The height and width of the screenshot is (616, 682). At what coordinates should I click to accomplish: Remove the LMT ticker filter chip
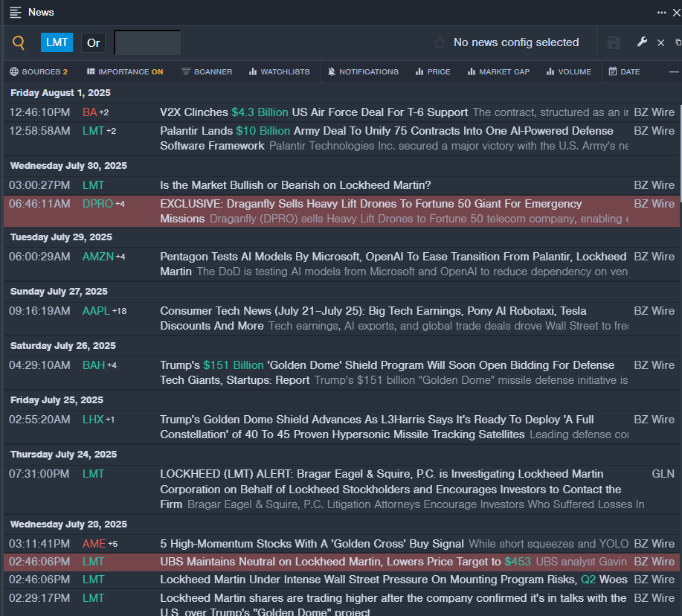57,42
